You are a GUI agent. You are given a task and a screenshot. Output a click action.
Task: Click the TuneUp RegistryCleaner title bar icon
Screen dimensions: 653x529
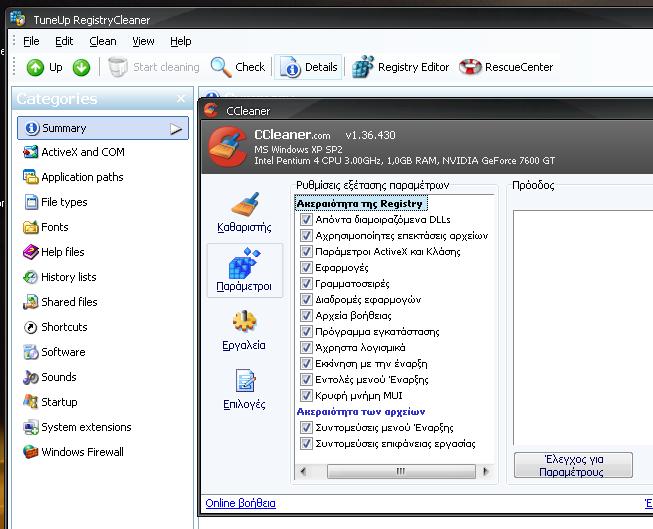point(18,19)
